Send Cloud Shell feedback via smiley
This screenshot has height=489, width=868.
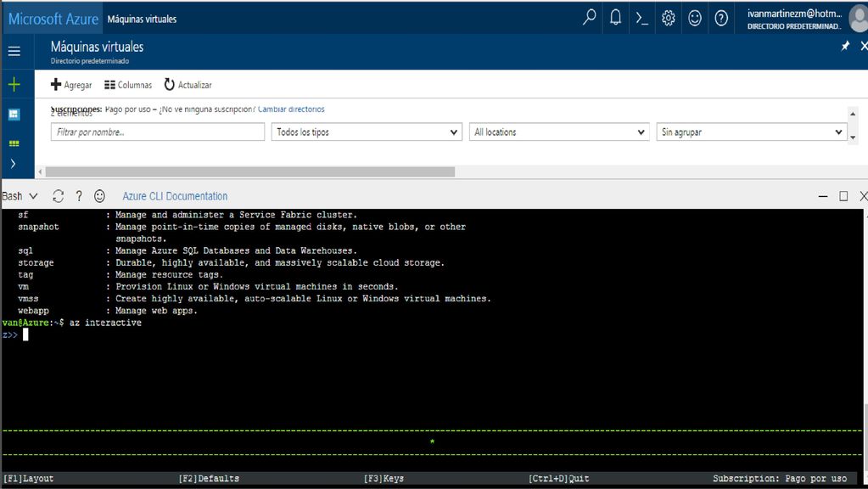[99, 196]
